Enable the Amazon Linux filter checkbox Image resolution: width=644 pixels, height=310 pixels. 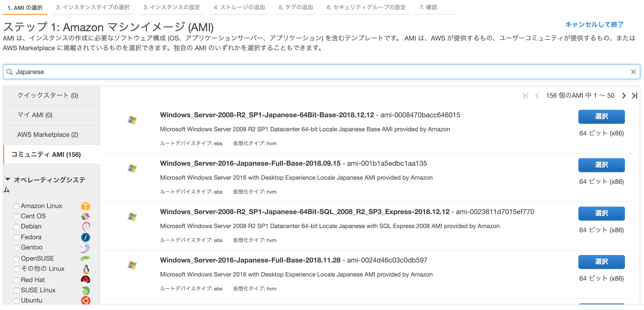(x=17, y=206)
